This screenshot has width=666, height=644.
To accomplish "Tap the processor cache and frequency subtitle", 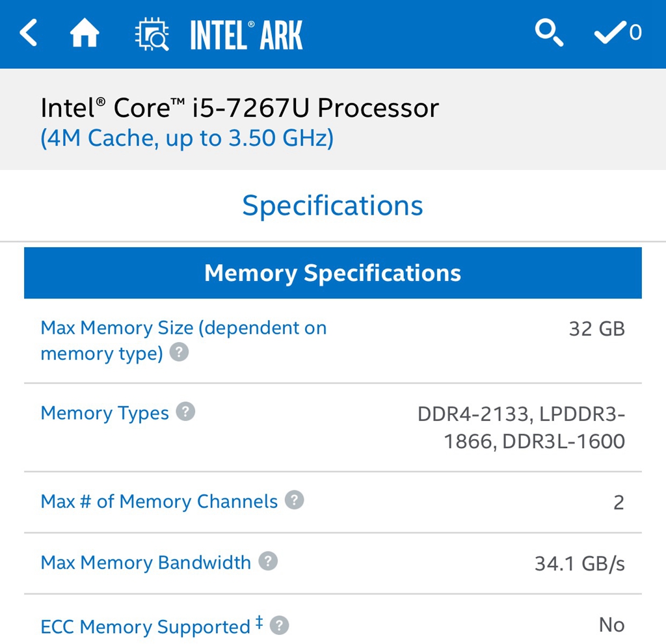I will point(187,138).
